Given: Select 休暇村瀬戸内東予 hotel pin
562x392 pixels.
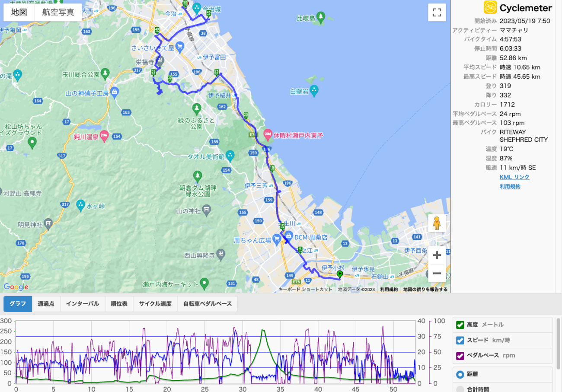Looking at the screenshot, I should click(x=267, y=135).
